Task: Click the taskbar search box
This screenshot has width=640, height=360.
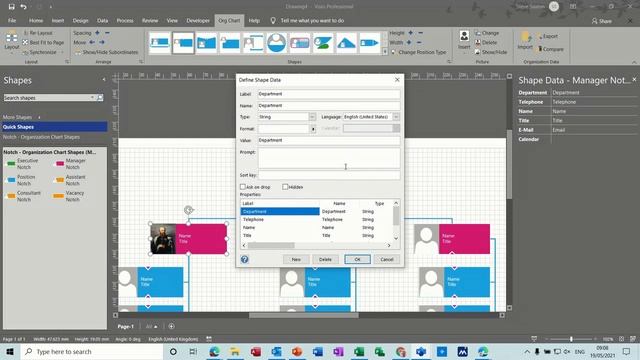Action: (92, 351)
